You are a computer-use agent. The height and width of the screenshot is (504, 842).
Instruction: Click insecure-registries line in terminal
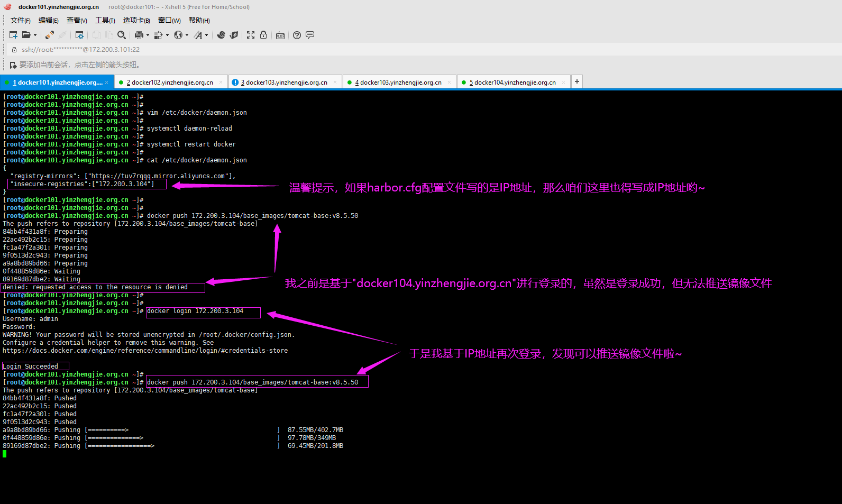(x=82, y=184)
